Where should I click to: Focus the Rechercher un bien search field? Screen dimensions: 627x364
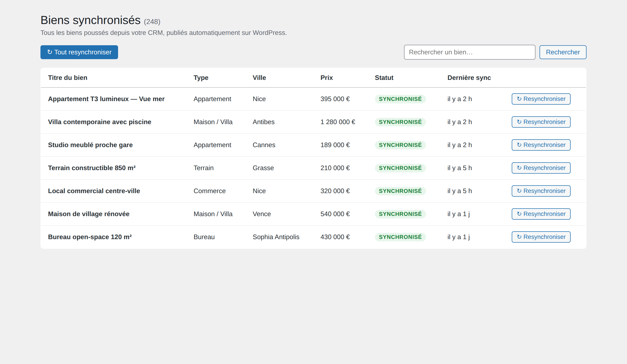click(x=469, y=52)
